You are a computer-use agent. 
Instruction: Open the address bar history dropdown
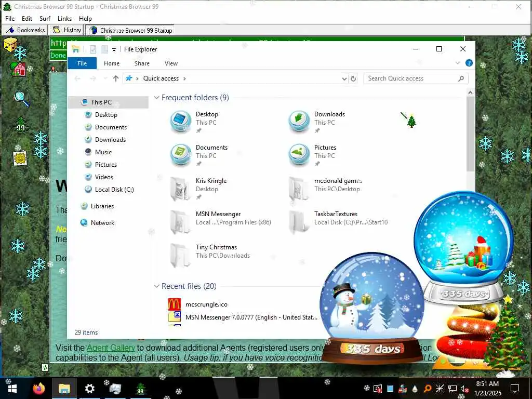pyautogui.click(x=344, y=79)
